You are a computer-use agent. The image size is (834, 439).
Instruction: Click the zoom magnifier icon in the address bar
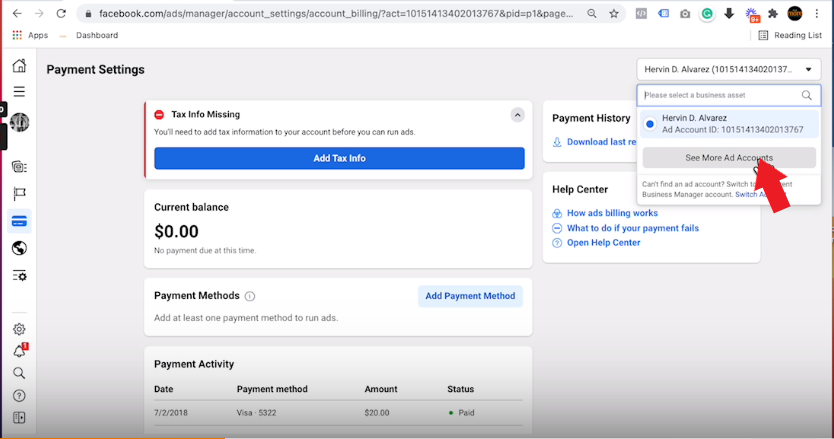(x=591, y=14)
